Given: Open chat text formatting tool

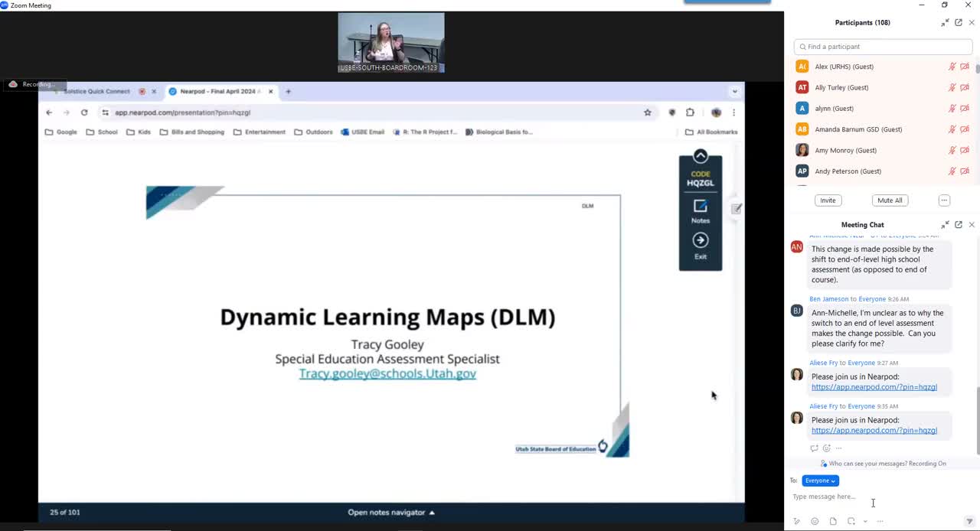Looking at the screenshot, I should [x=796, y=522].
